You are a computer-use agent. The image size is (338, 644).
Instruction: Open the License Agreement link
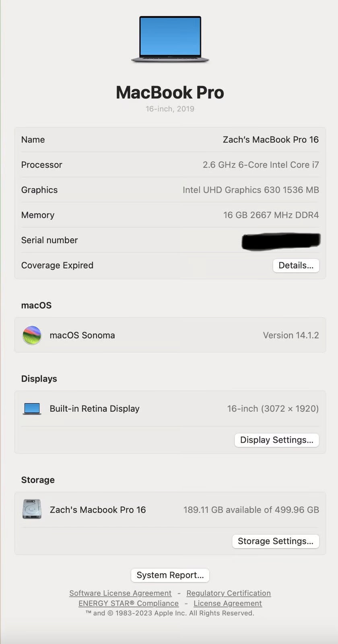(x=228, y=603)
